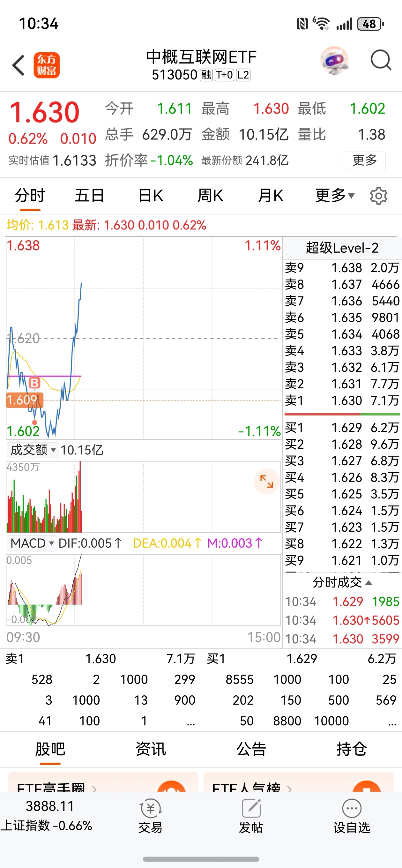The width and height of the screenshot is (402, 868).
Task: Open 发帖 post icon
Action: (251, 816)
